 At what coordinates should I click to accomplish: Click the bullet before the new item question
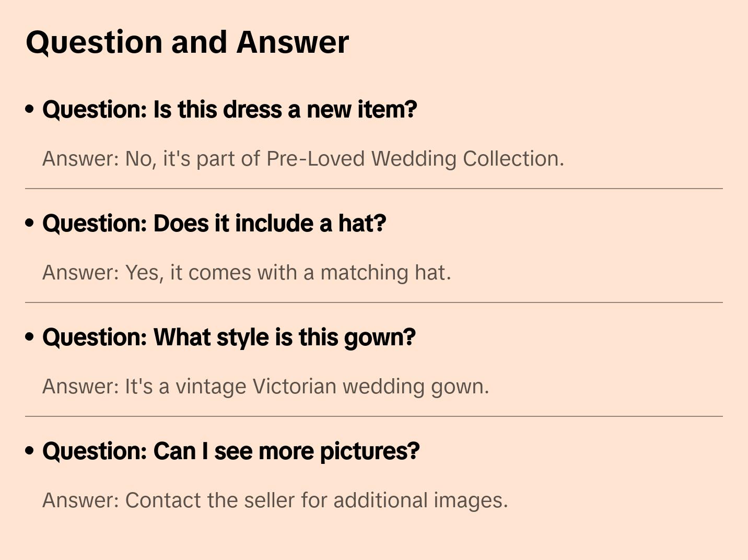[x=30, y=109]
